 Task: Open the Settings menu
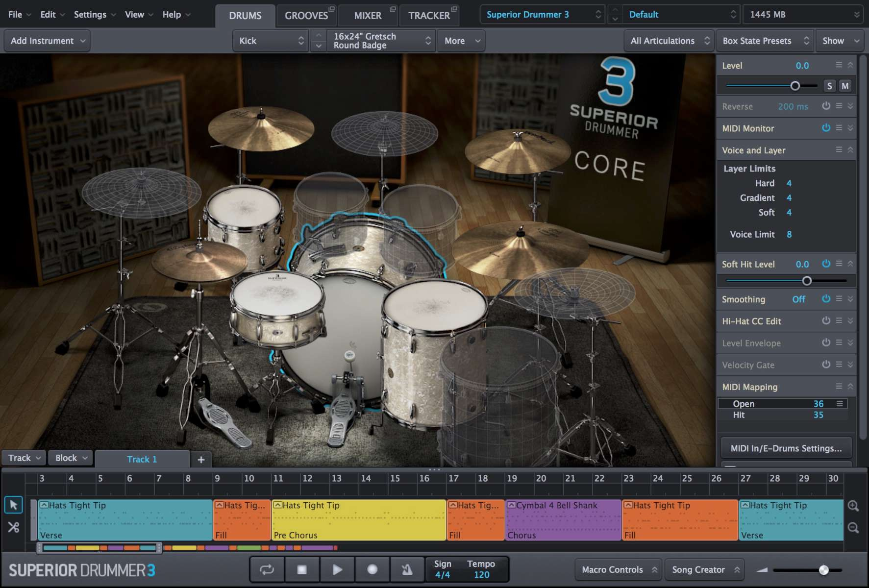pyautogui.click(x=90, y=14)
